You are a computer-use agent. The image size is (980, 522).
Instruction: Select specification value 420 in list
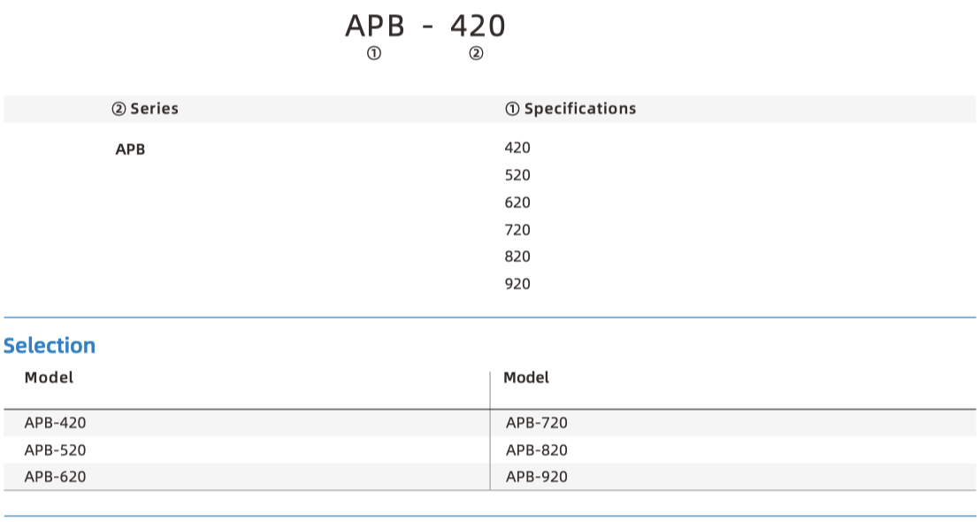[517, 148]
